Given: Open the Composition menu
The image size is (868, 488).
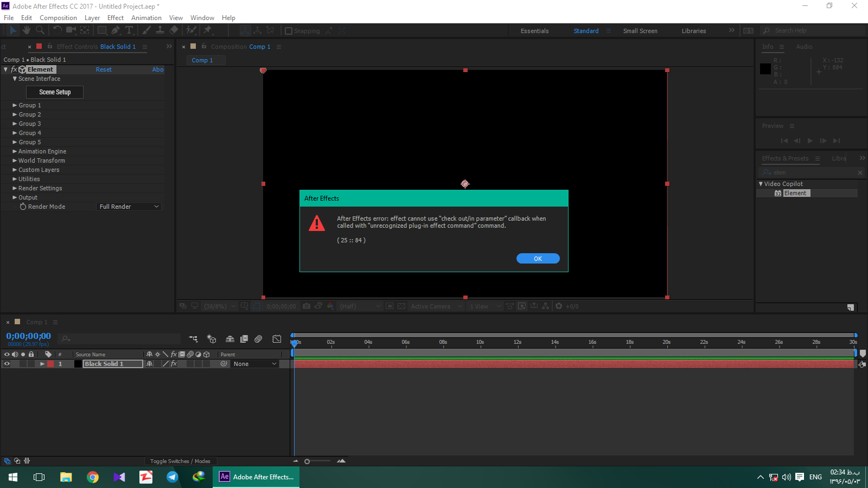Looking at the screenshot, I should point(58,18).
